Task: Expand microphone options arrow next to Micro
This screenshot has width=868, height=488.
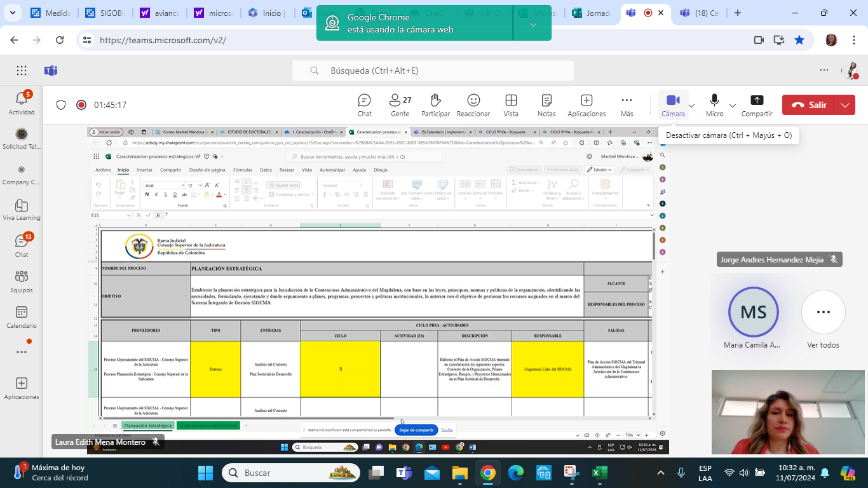Action: tap(733, 105)
